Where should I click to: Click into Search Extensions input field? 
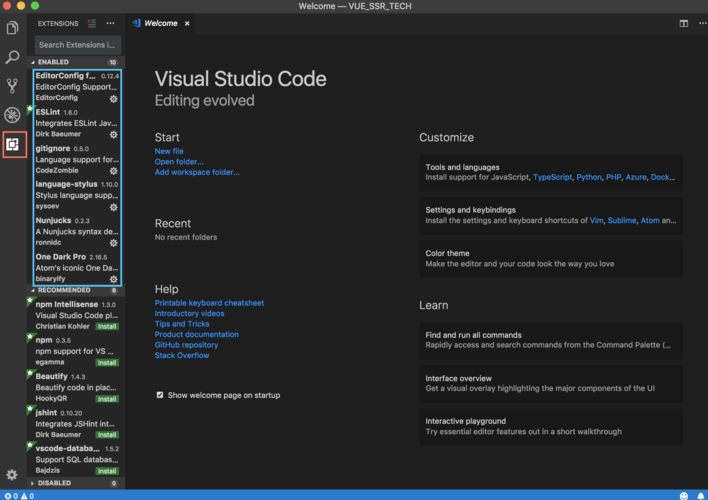[77, 45]
